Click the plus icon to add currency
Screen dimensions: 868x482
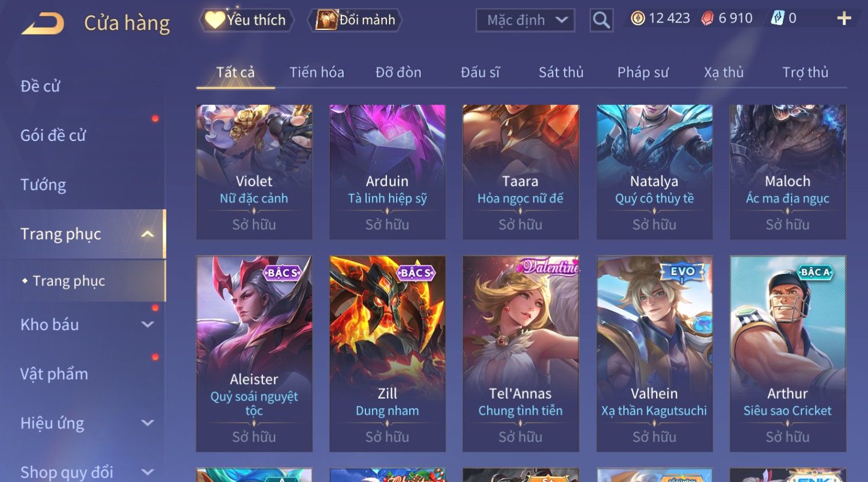click(x=844, y=19)
